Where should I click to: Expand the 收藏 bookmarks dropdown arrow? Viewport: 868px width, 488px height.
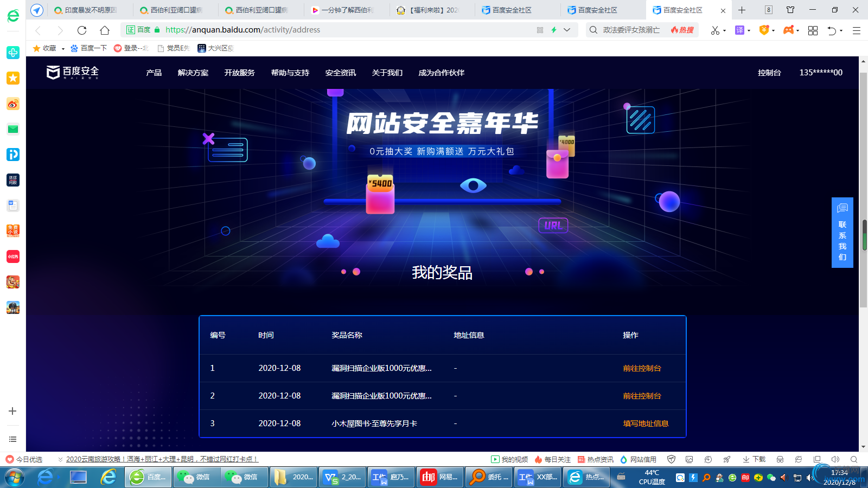[63, 49]
